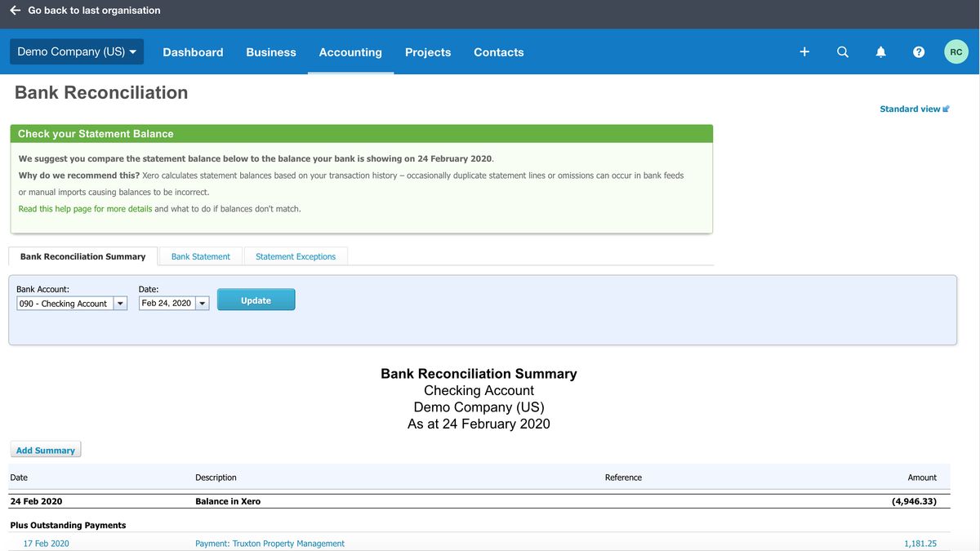
Task: Open the Bank Account selector dropdown
Action: (x=119, y=302)
